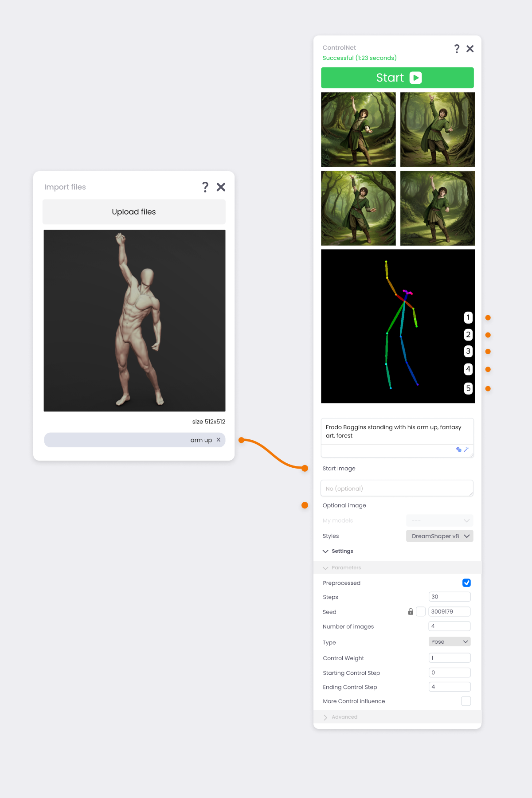Viewport: 532px width, 798px height.
Task: Click output label number 4
Action: coord(468,369)
